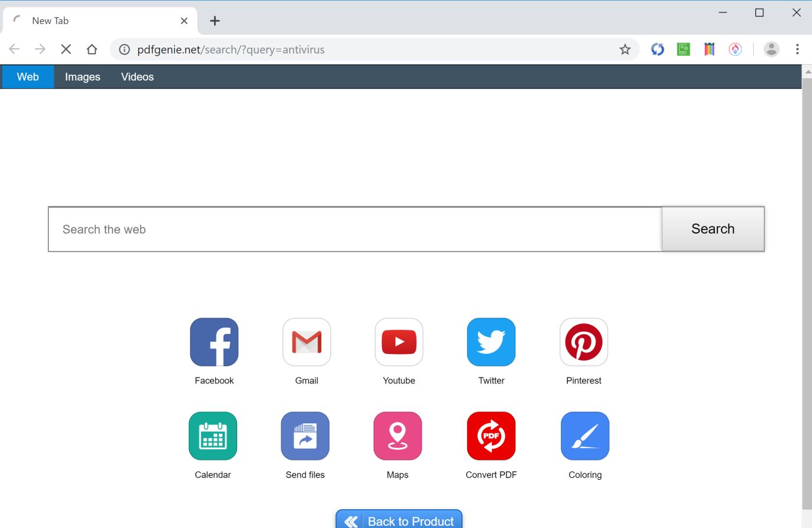
Task: View site information icon in address bar
Action: 124,49
